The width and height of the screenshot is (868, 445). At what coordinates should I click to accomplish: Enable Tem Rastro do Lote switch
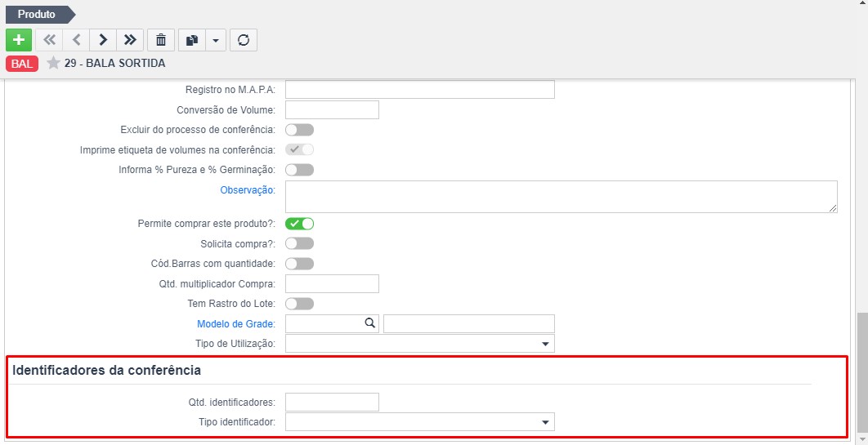299,304
